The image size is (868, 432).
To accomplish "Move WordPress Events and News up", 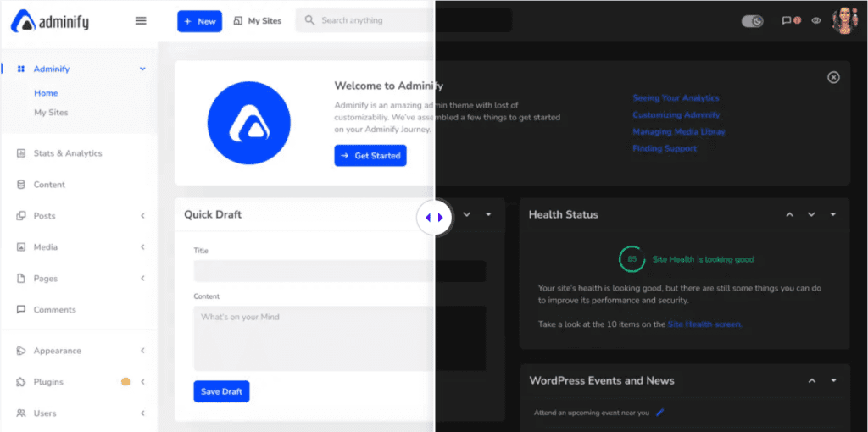I will [811, 380].
